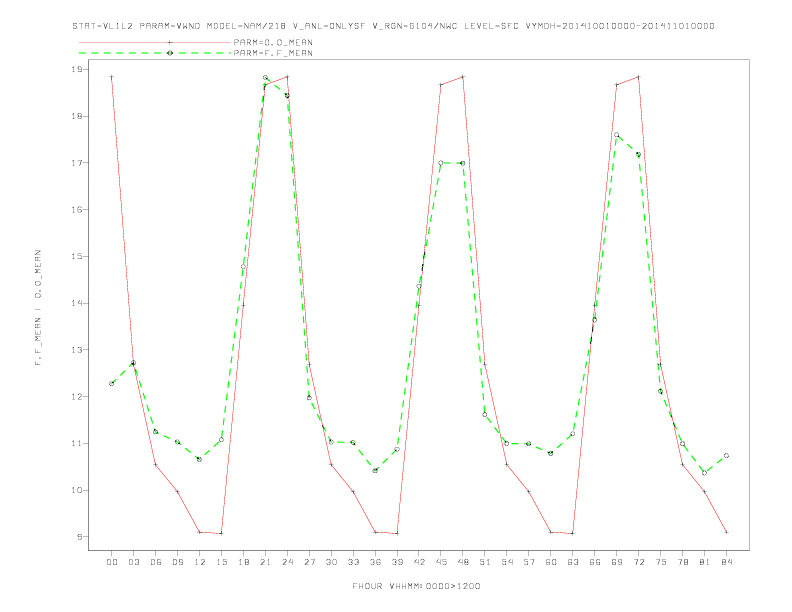Click y-axis tick label 10
The image size is (792, 612).
point(78,490)
